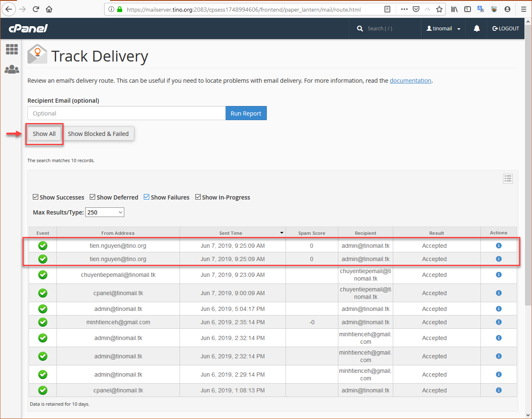Select the '-0' spam score cell
This screenshot has height=419, width=532.
click(x=312, y=322)
